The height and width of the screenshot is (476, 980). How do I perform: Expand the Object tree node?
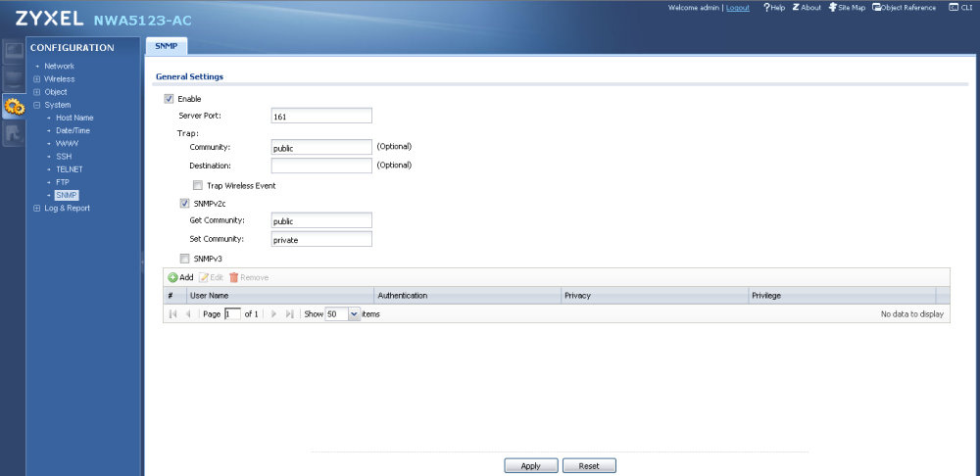(37, 92)
